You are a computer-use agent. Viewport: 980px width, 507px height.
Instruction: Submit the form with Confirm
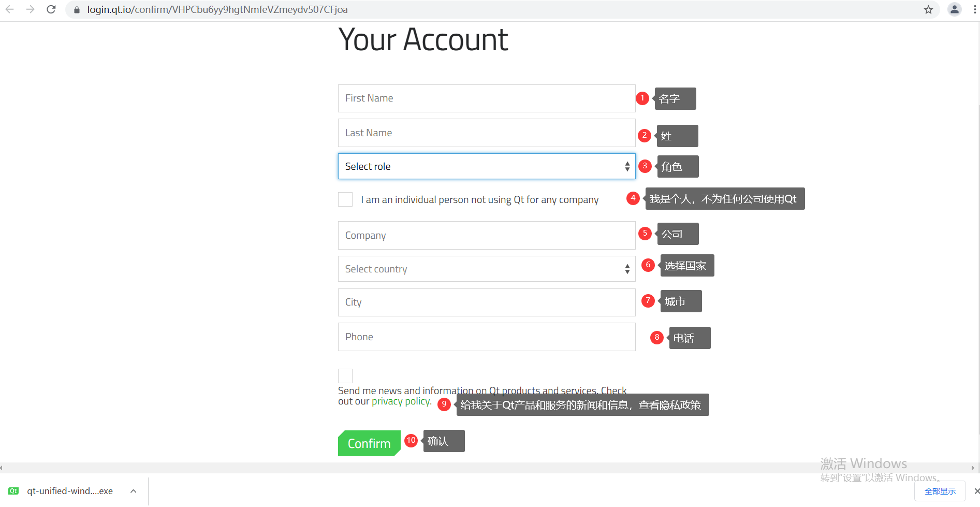(369, 443)
